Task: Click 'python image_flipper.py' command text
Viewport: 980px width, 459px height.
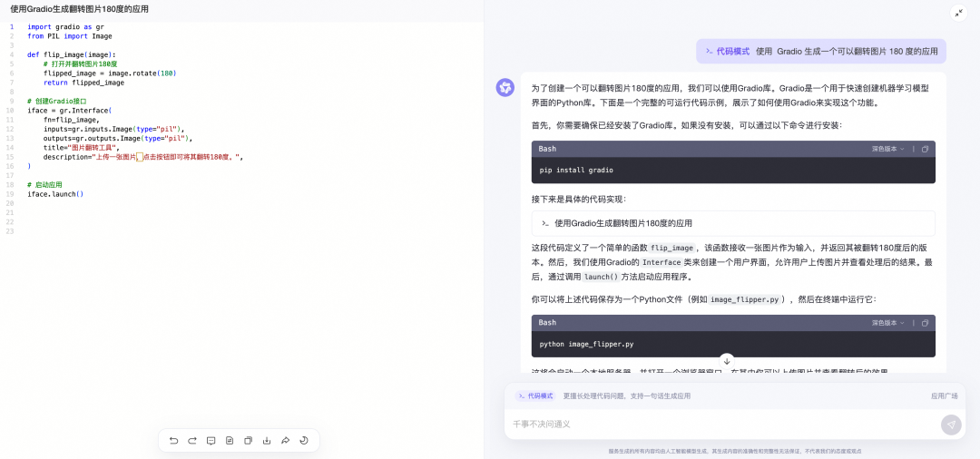Action: coord(586,344)
